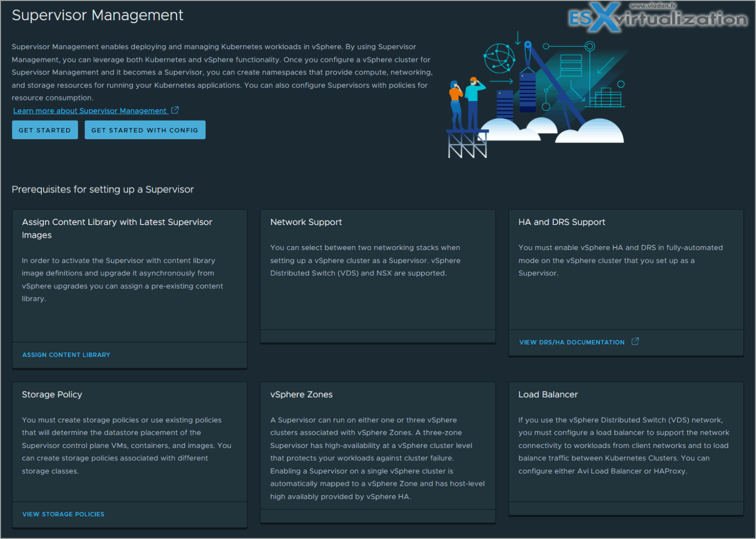Click the external link icon beside View DRS/HA Documentation

coord(635,341)
